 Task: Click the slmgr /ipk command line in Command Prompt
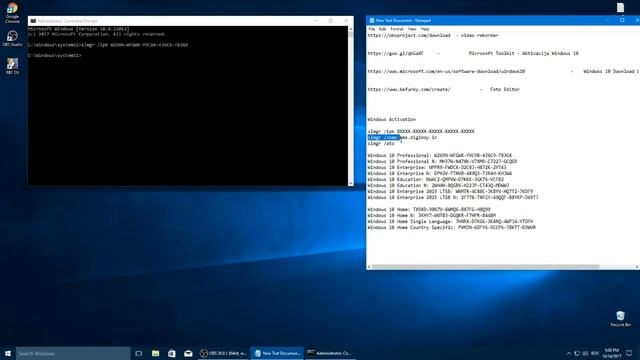point(108,45)
